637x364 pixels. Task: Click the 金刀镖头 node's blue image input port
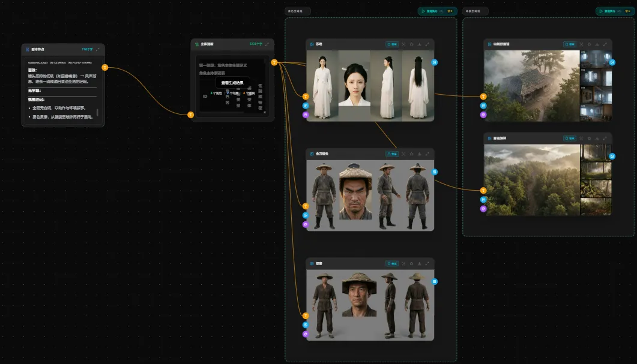tap(306, 215)
